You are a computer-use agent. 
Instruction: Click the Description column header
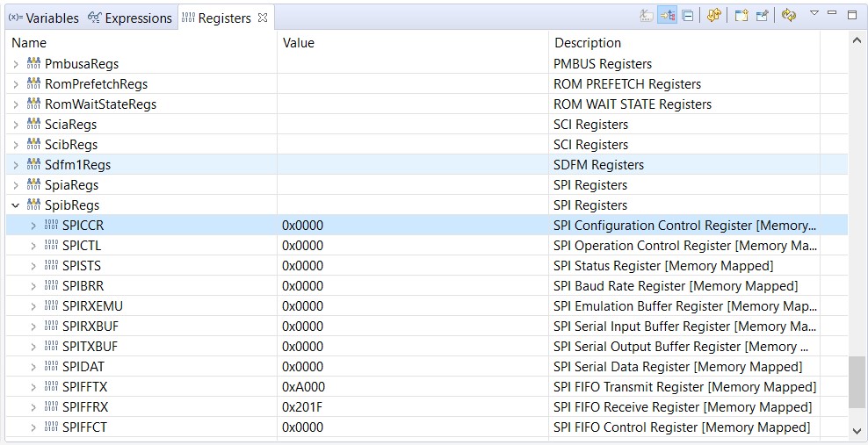click(684, 42)
